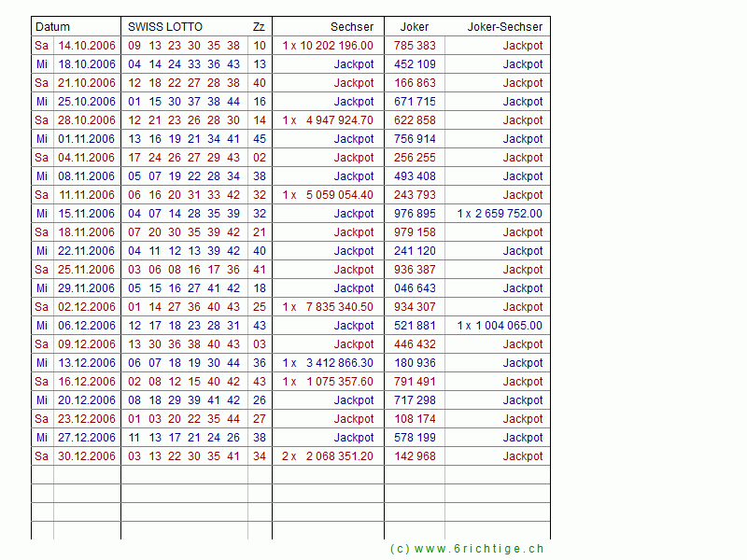This screenshot has height=560, width=747.
Task: Click the SWISS LOTTO column header
Action: (x=165, y=27)
